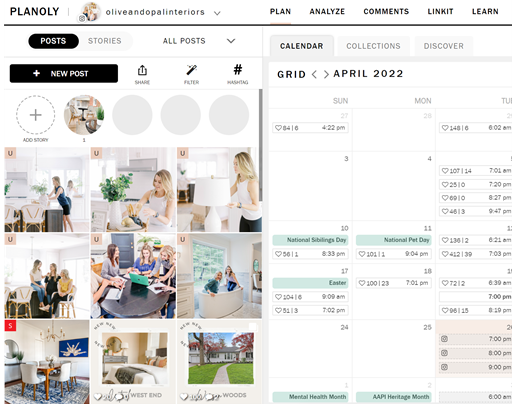Switch to Posts toggle
This screenshot has height=404, width=512.
(x=53, y=41)
